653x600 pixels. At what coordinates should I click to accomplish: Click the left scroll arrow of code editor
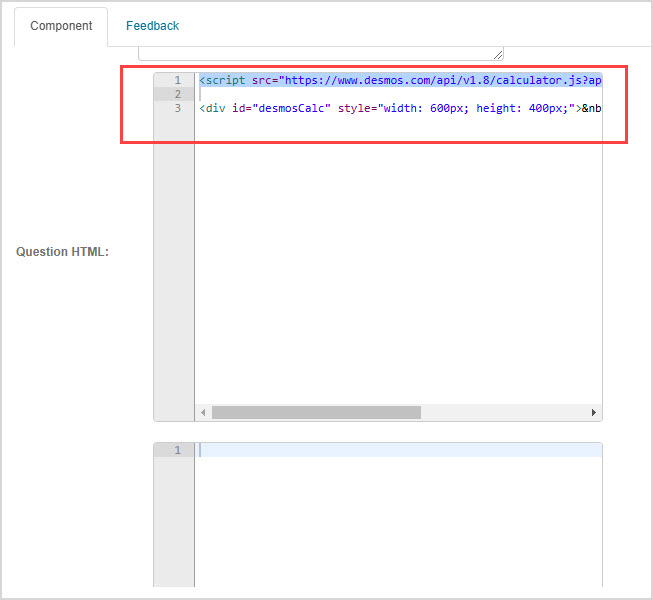tap(203, 412)
